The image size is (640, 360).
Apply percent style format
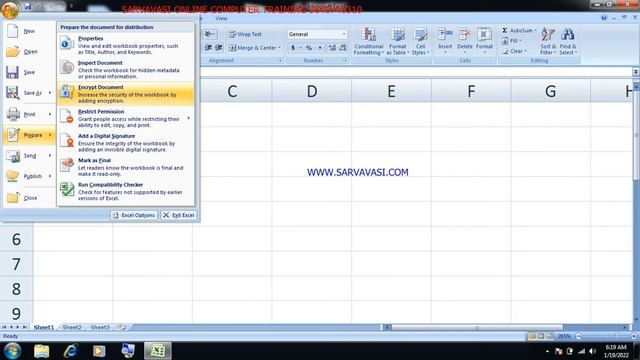pyautogui.click(x=309, y=48)
